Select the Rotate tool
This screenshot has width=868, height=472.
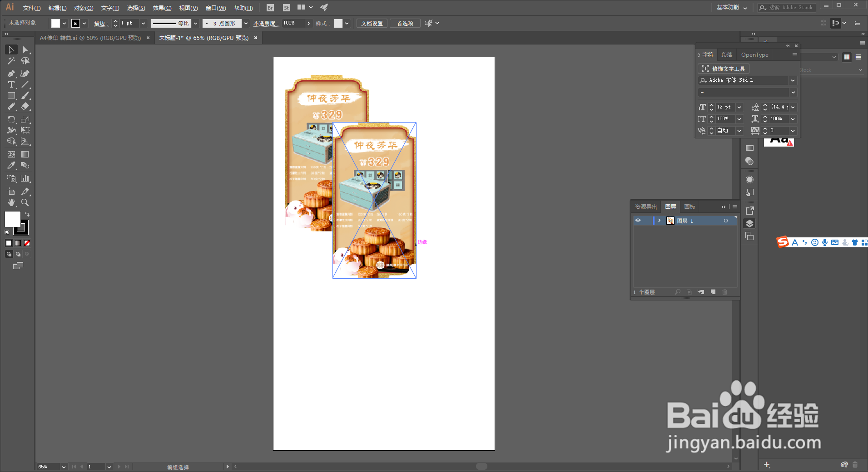11,119
